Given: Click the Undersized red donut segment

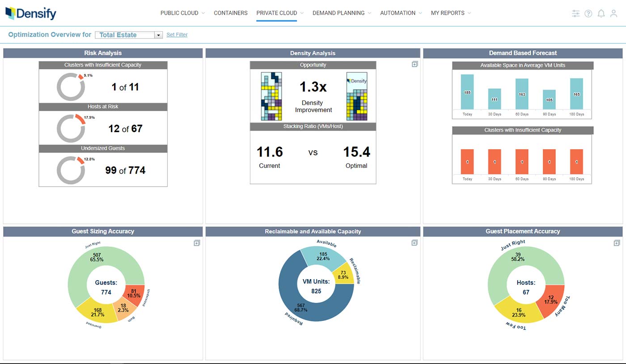Looking at the screenshot, I should [x=134, y=295].
